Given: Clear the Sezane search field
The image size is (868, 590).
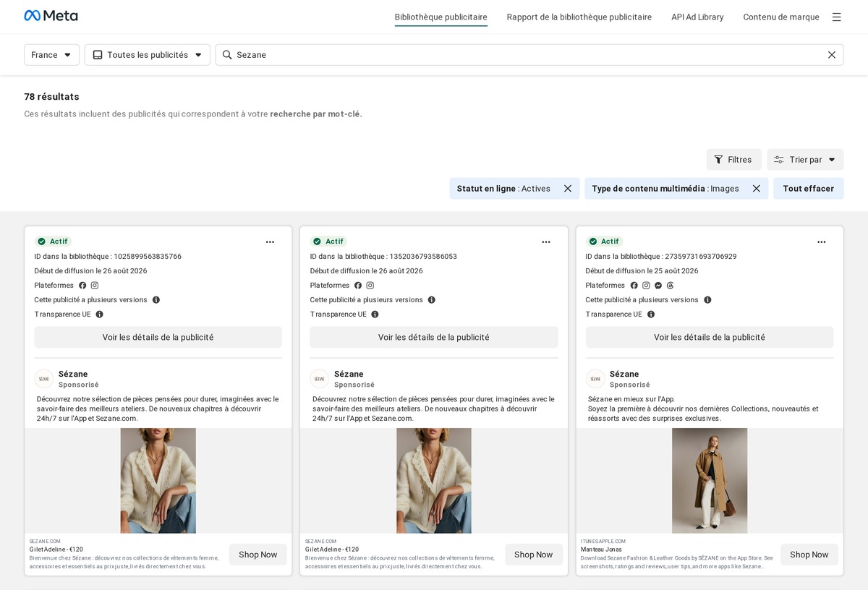Looking at the screenshot, I should (x=832, y=55).
